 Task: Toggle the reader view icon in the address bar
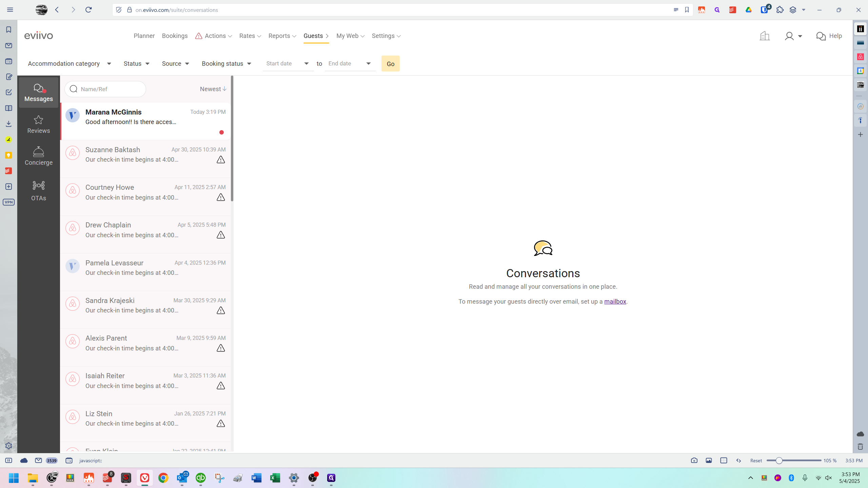click(676, 10)
